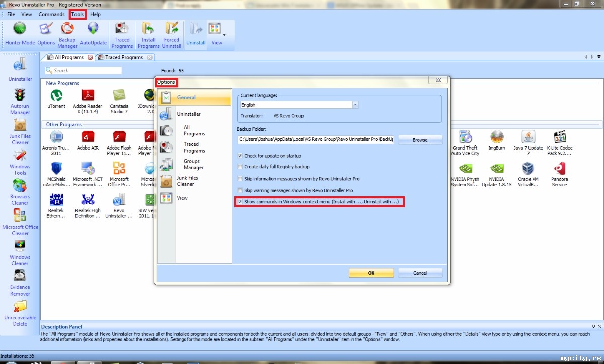The image size is (604, 364).
Task: Open the Tools menu
Action: pos(78,14)
